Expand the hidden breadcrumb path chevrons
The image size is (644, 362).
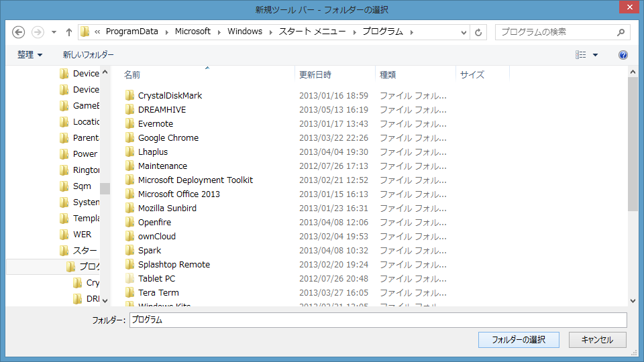pyautogui.click(x=97, y=32)
